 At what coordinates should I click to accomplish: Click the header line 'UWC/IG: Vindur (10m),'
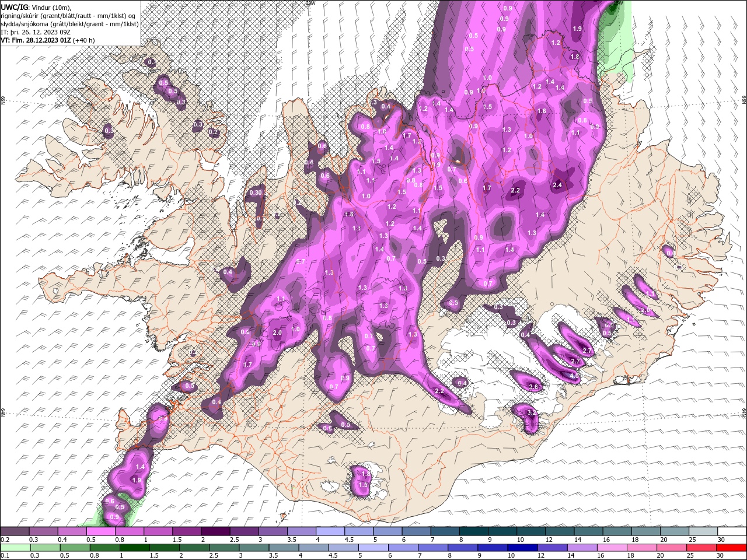(x=35, y=6)
